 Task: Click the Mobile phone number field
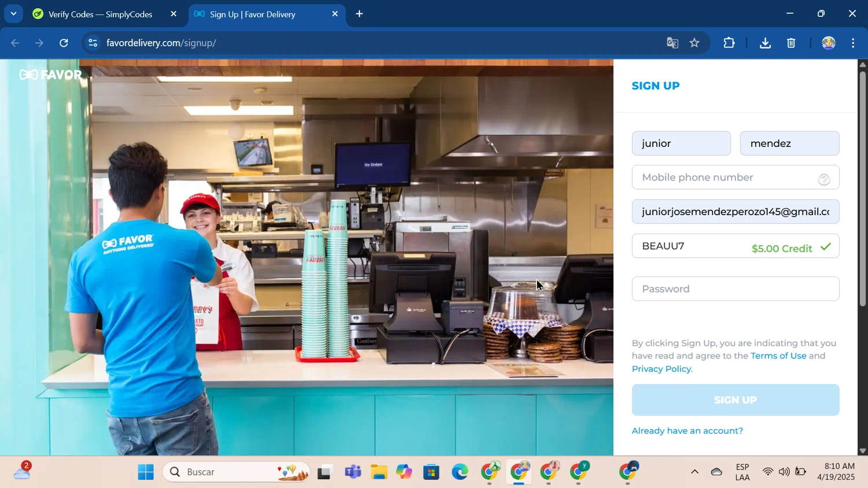pyautogui.click(x=723, y=178)
